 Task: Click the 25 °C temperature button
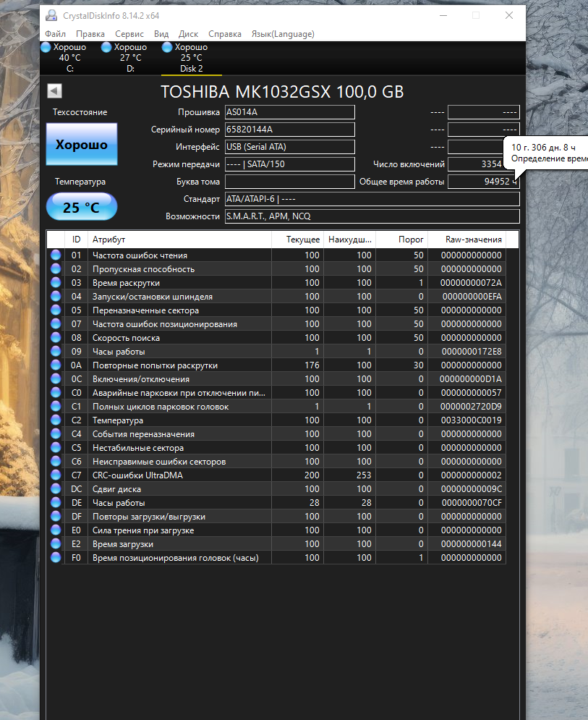[x=81, y=207]
